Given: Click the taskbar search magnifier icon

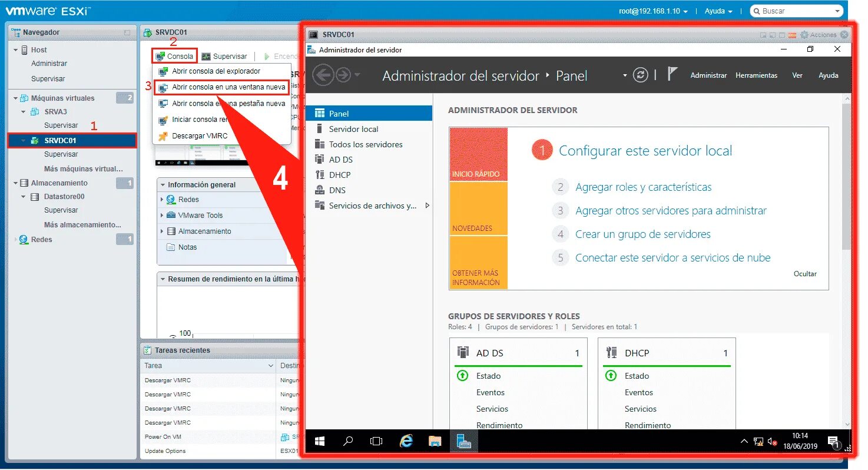Looking at the screenshot, I should [348, 441].
